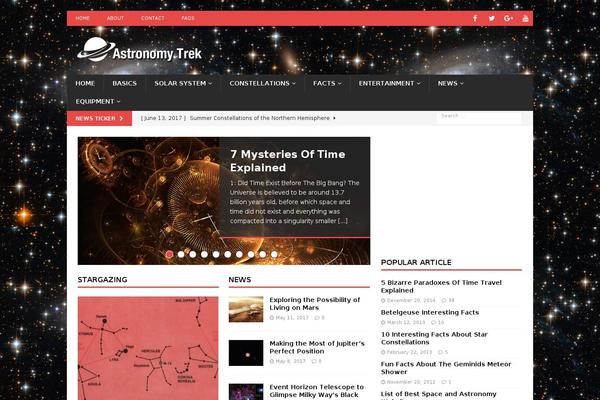Screen dimensions: 600x400
Task: Open 5 Bizarre Paradoxes Of Time Travel
Action: point(441,286)
